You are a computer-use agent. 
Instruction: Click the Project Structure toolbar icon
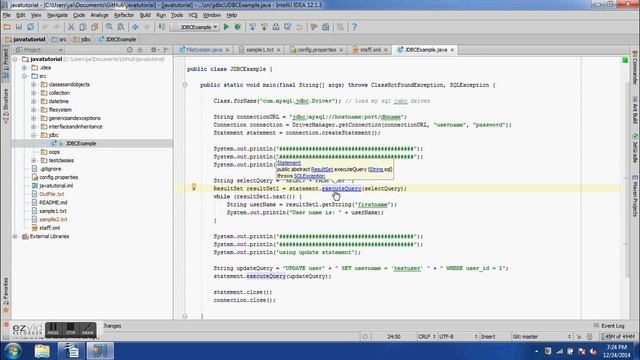pos(326,27)
